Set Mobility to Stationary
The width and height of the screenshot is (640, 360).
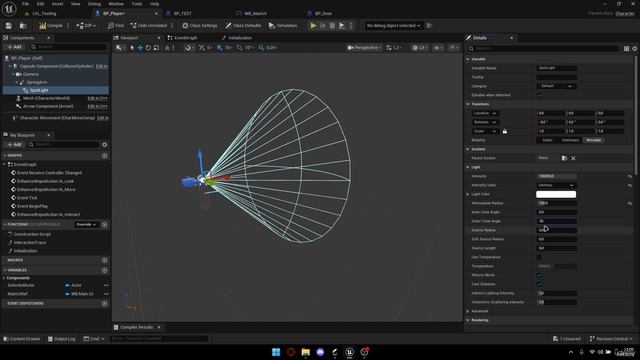(570, 140)
